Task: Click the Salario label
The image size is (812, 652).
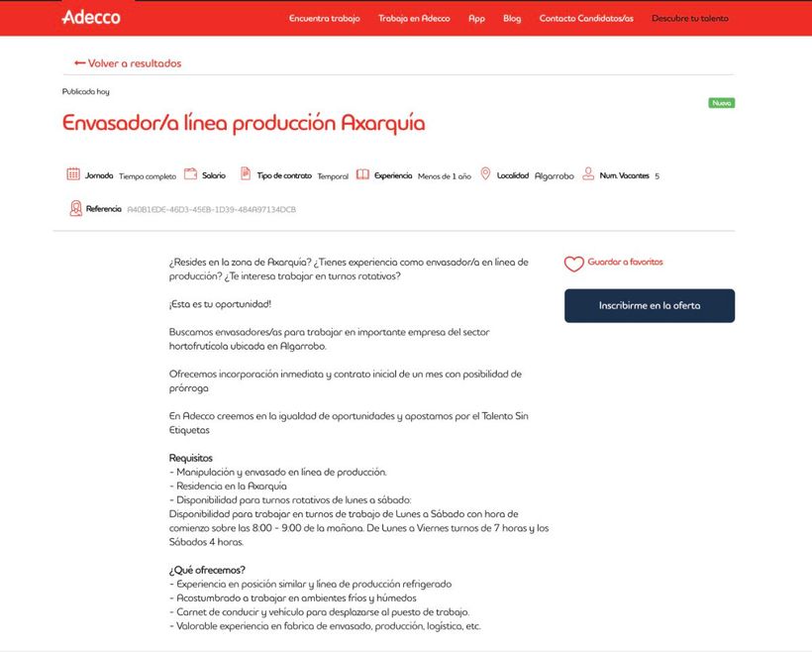Action: (214, 175)
